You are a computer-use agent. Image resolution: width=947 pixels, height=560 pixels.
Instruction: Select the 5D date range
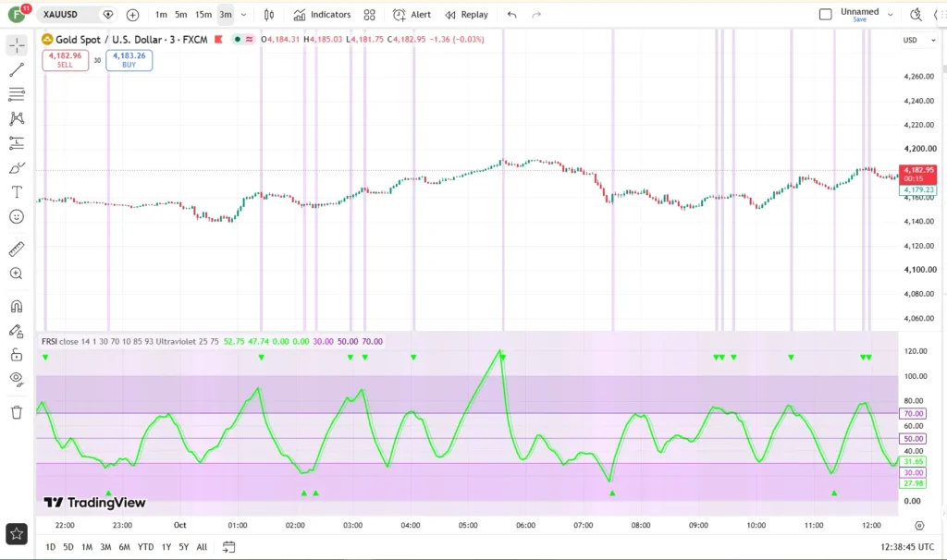(68, 547)
